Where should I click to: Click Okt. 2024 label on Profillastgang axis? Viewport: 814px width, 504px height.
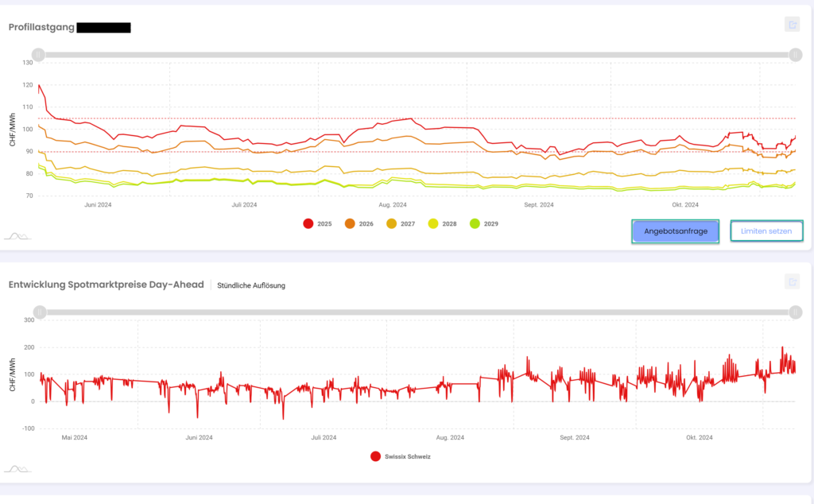(685, 204)
